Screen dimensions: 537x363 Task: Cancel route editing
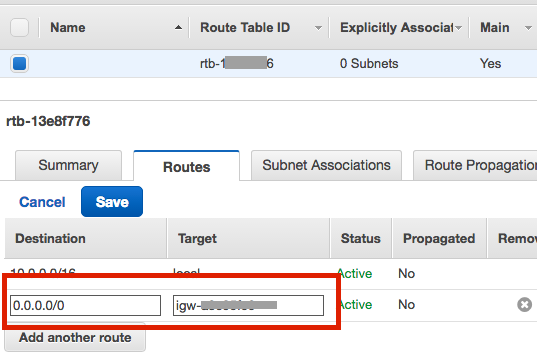pyautogui.click(x=42, y=202)
